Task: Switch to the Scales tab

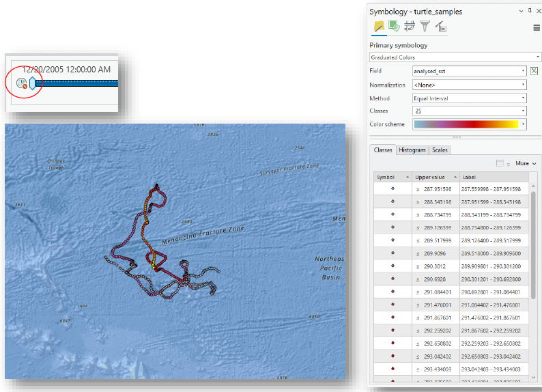Action: (x=440, y=150)
